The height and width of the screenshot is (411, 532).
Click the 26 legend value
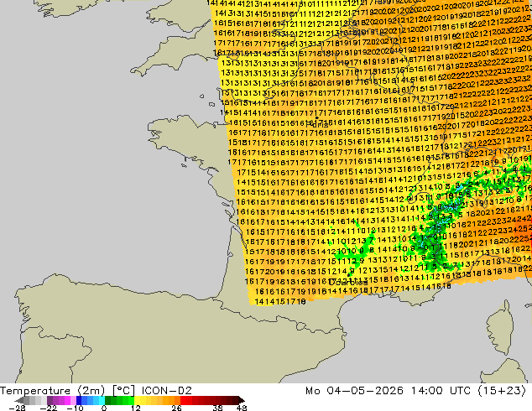tap(176, 408)
